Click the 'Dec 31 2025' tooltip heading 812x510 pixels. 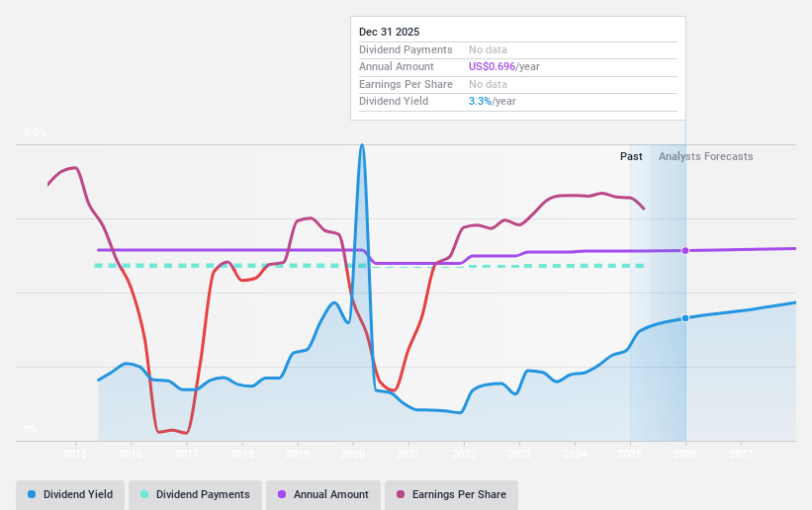coord(389,32)
